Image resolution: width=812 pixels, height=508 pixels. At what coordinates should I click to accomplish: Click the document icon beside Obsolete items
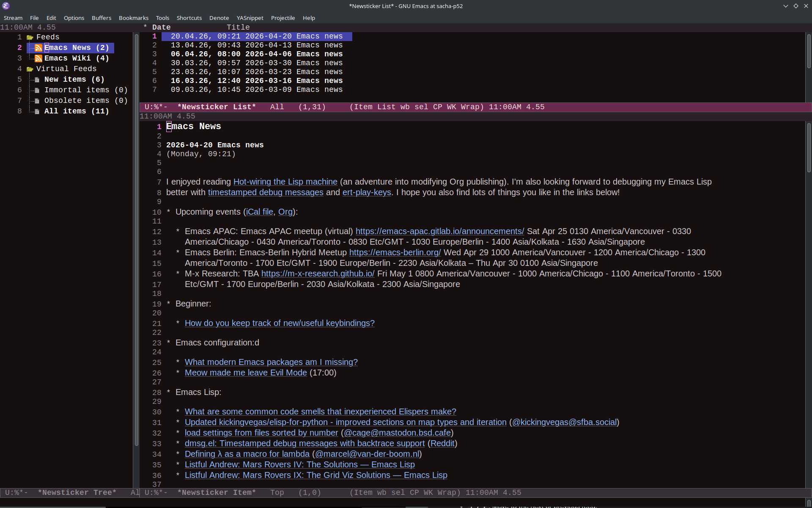[x=37, y=101]
